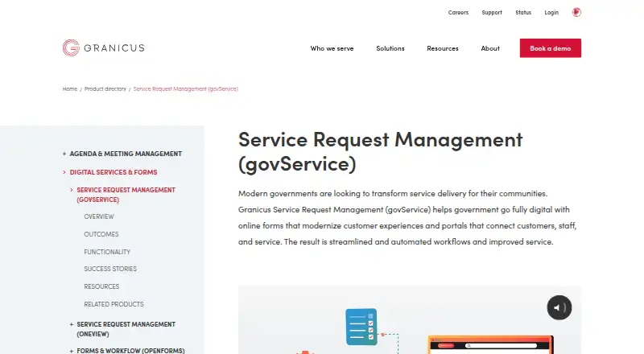Click the Book a demo button

point(550,48)
